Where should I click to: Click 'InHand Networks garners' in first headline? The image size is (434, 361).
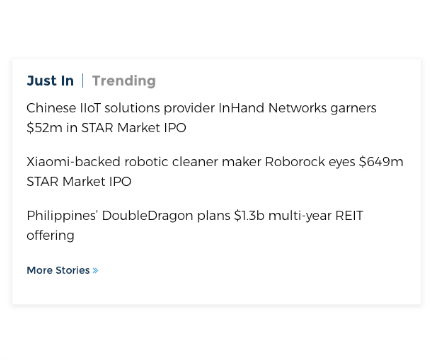click(297, 108)
